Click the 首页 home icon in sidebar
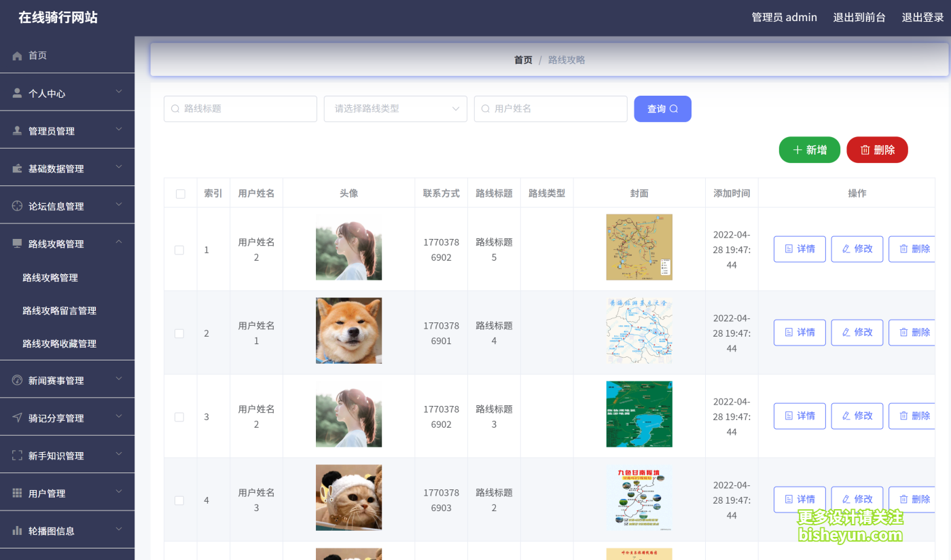Screen dimensions: 951x560 pyautogui.click(x=16, y=55)
